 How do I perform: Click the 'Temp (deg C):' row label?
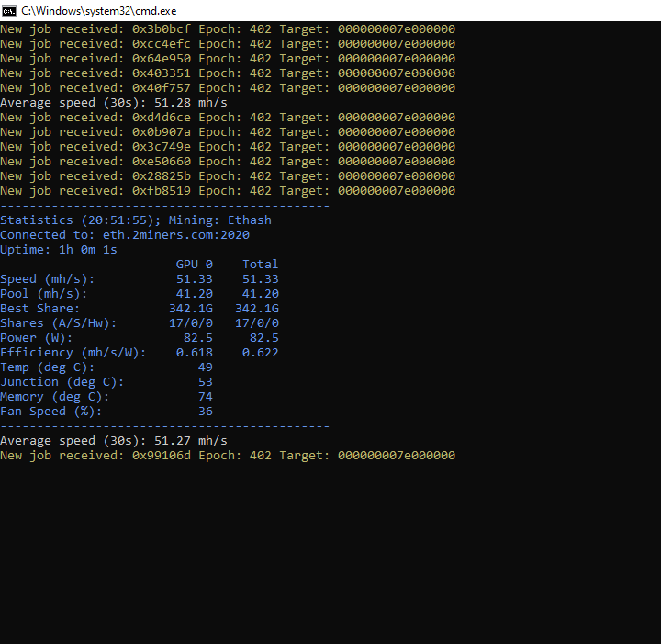48,367
